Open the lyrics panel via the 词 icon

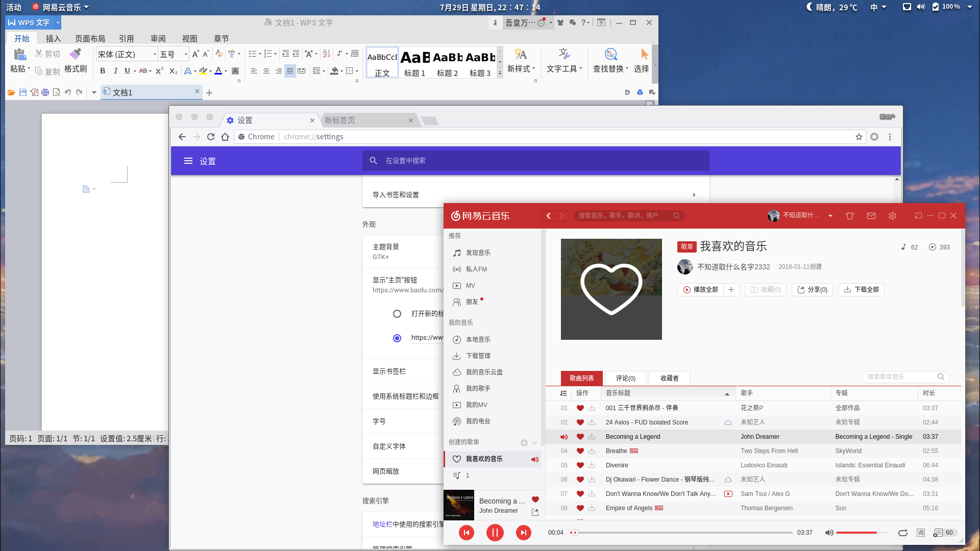tap(921, 532)
